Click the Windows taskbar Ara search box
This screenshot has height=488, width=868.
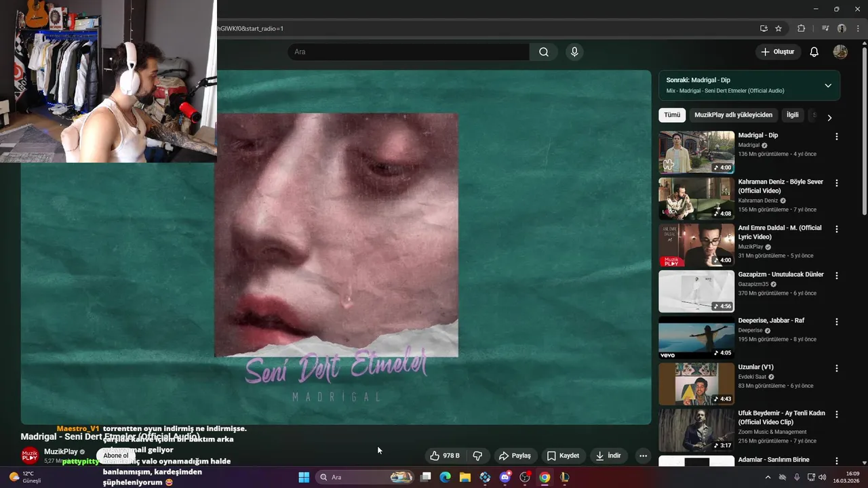(x=366, y=477)
